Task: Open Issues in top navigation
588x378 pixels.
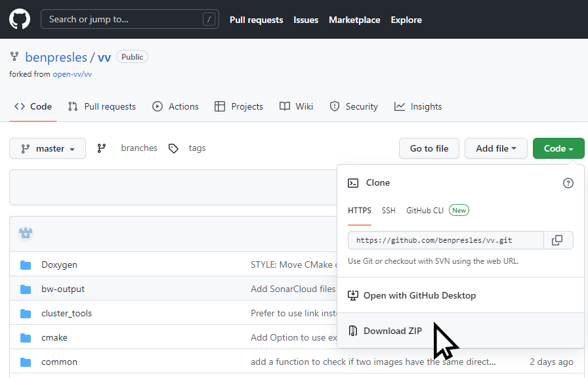Action: pyautogui.click(x=306, y=20)
